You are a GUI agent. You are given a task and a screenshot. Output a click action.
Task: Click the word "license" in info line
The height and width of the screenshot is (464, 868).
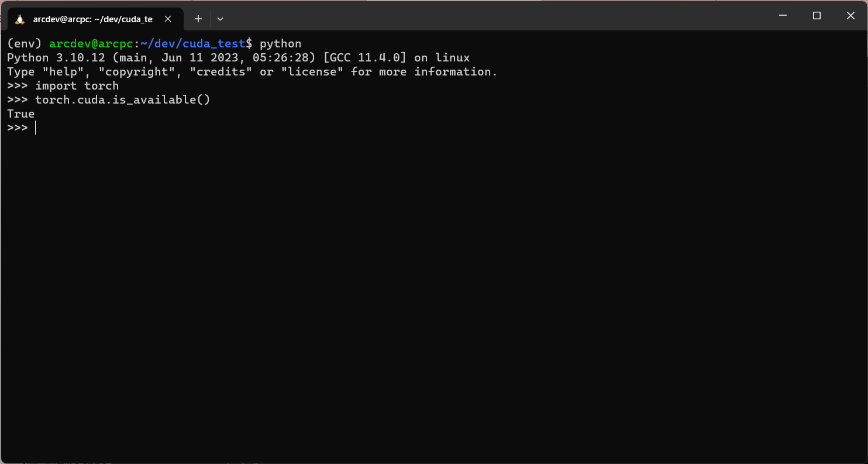pyautogui.click(x=316, y=71)
